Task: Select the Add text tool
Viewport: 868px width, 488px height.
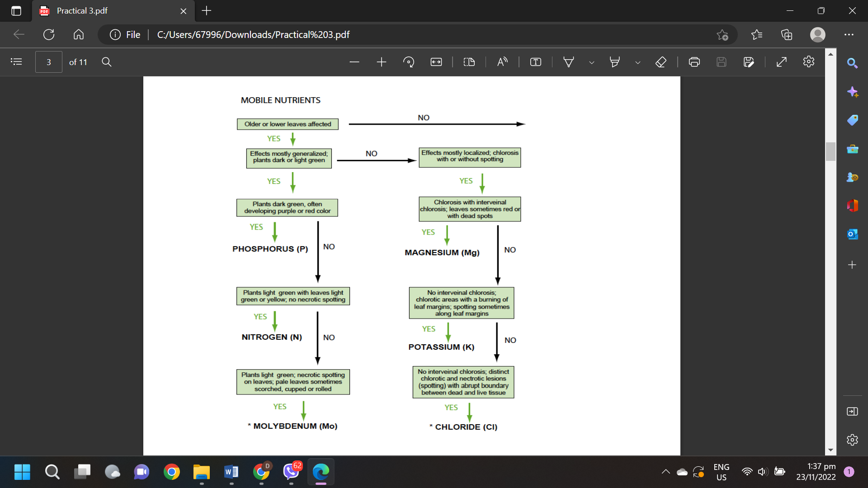Action: pyautogui.click(x=536, y=62)
